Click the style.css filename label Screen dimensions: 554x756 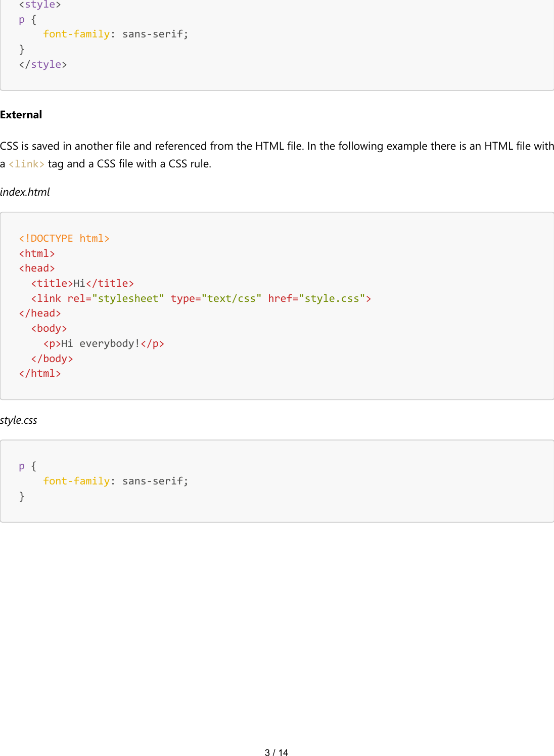click(x=19, y=419)
